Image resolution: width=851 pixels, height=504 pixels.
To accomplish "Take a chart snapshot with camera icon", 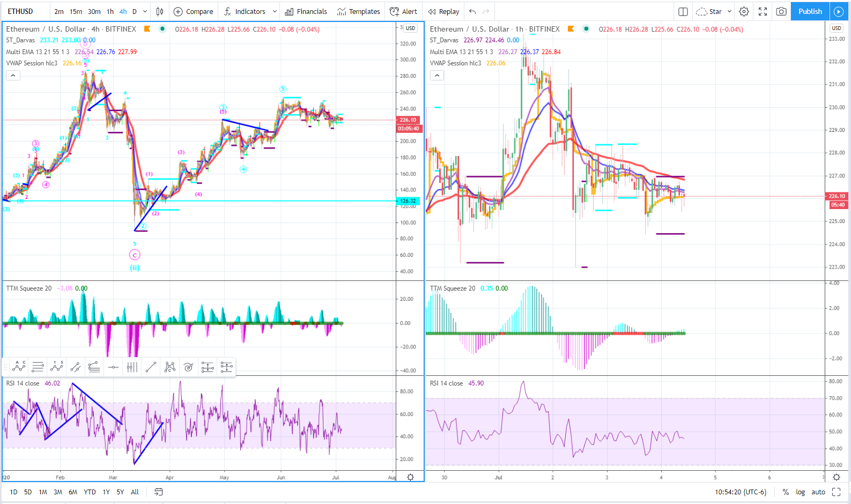I will [781, 11].
